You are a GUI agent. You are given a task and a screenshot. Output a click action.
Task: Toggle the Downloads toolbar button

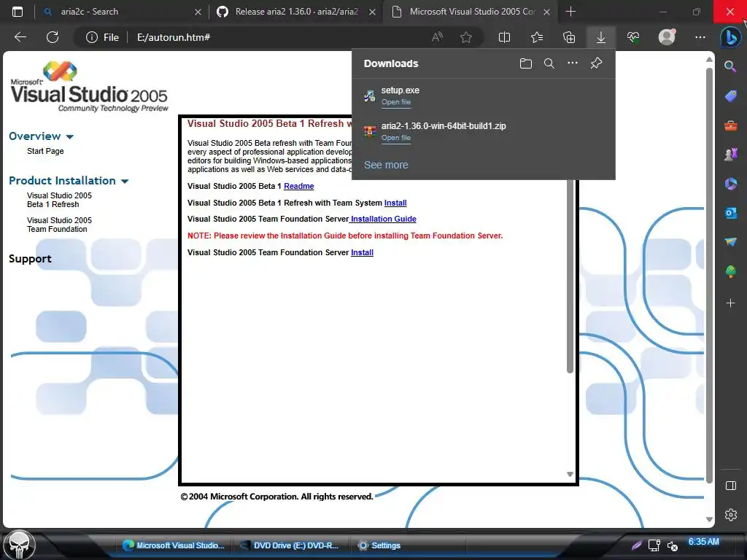pyautogui.click(x=601, y=37)
